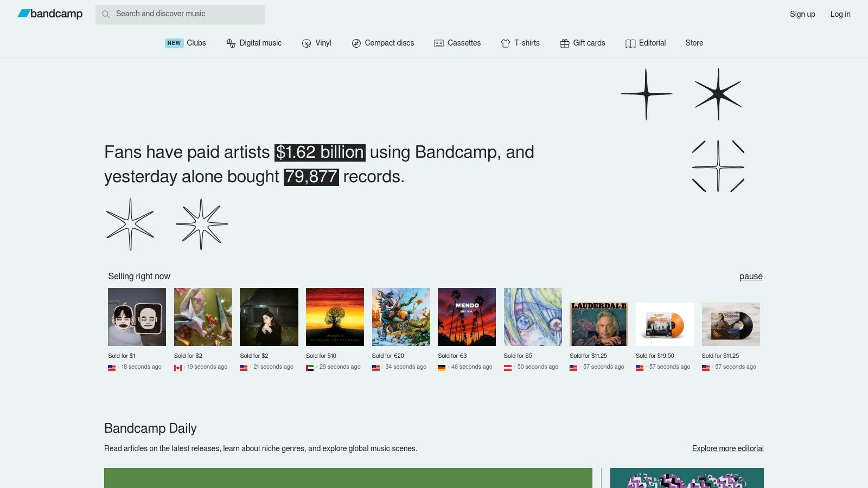
Task: Click the Austrian flag beside 50 seconds ago
Action: [x=508, y=368]
